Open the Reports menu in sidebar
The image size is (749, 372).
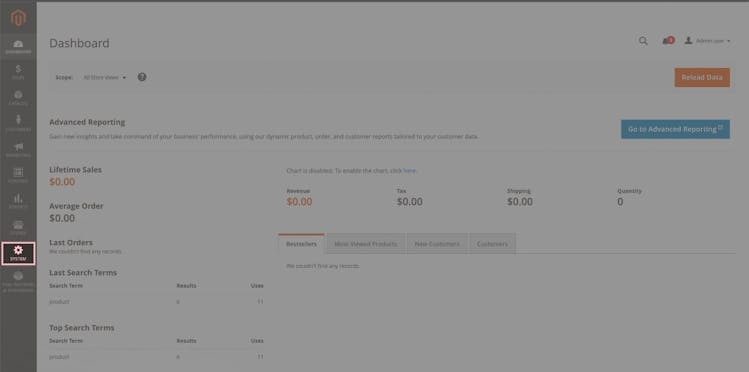tap(18, 201)
